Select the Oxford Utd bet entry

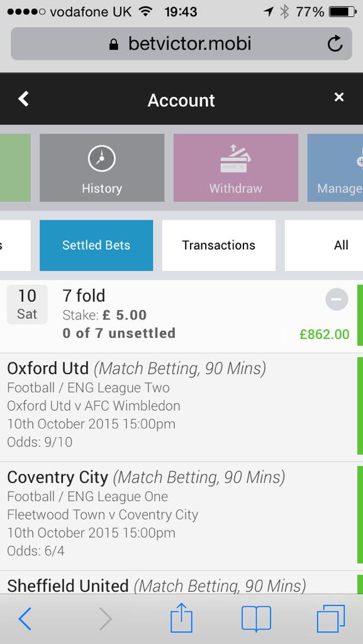[x=178, y=407]
